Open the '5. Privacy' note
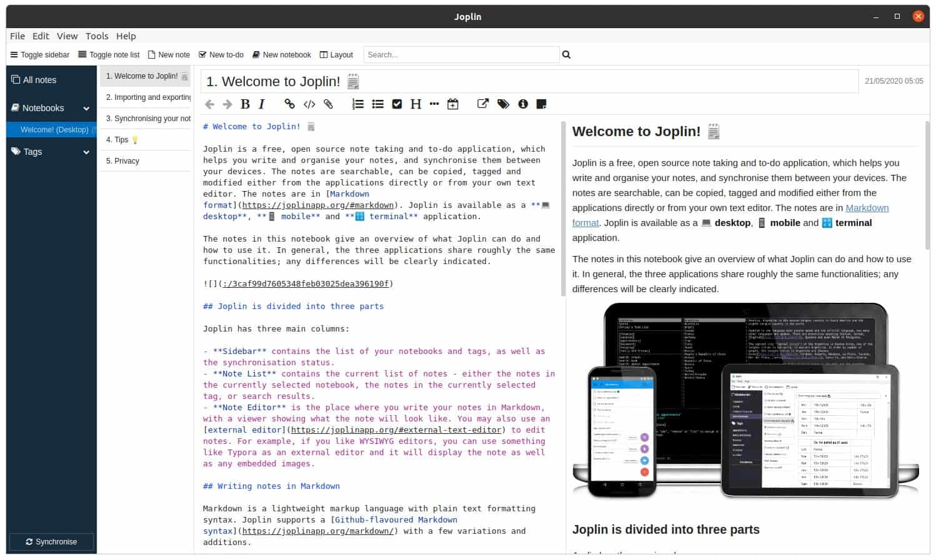The width and height of the screenshot is (936, 560). coord(146,161)
